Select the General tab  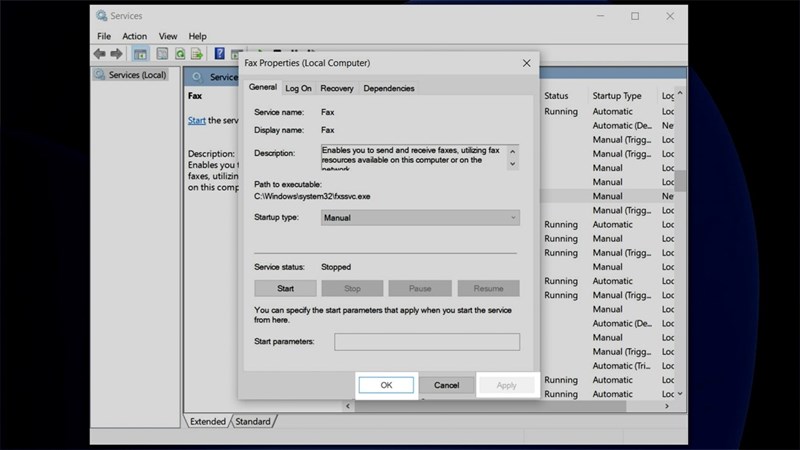(x=263, y=87)
